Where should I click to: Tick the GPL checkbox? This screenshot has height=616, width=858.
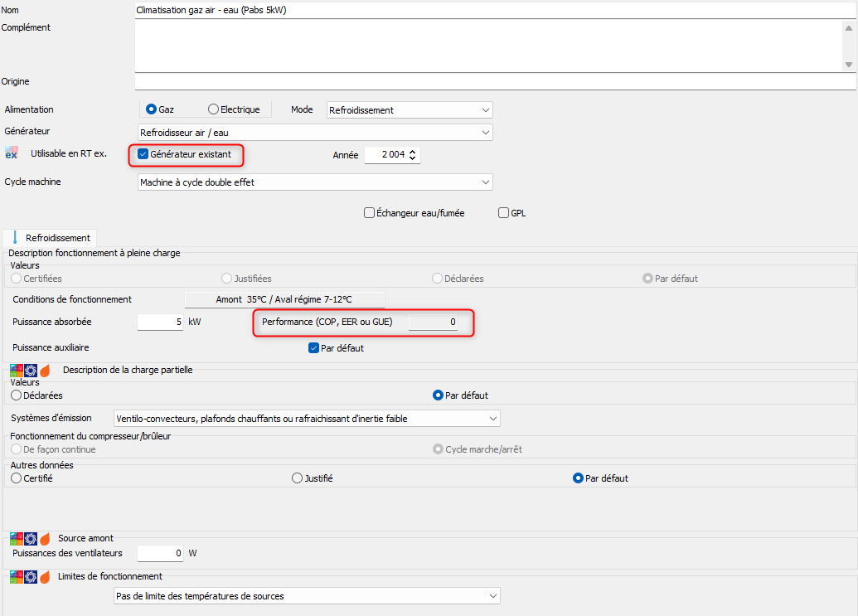coord(503,213)
